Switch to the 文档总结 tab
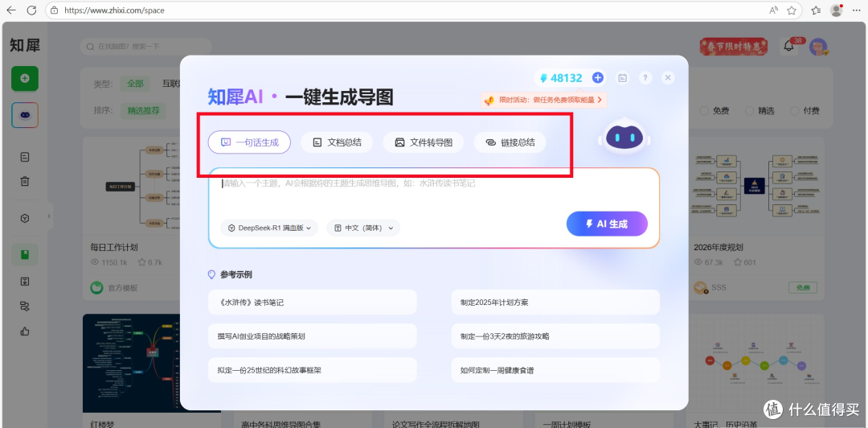Viewport: 868px width, 428px height. (x=337, y=142)
